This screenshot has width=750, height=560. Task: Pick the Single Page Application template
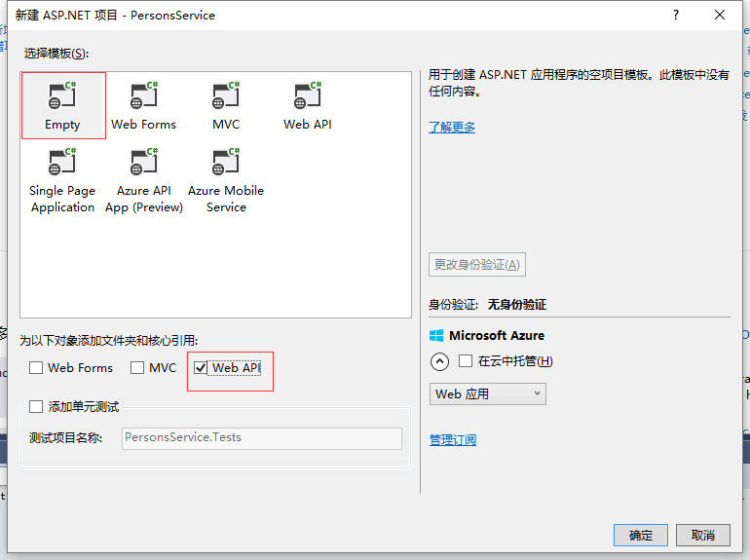coord(62,180)
